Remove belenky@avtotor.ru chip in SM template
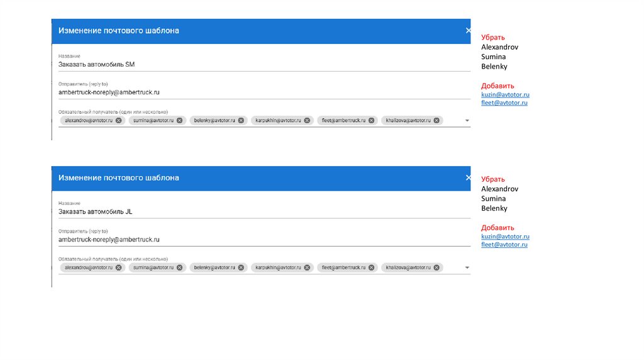Viewport: 644px width, 361px height. (x=241, y=120)
